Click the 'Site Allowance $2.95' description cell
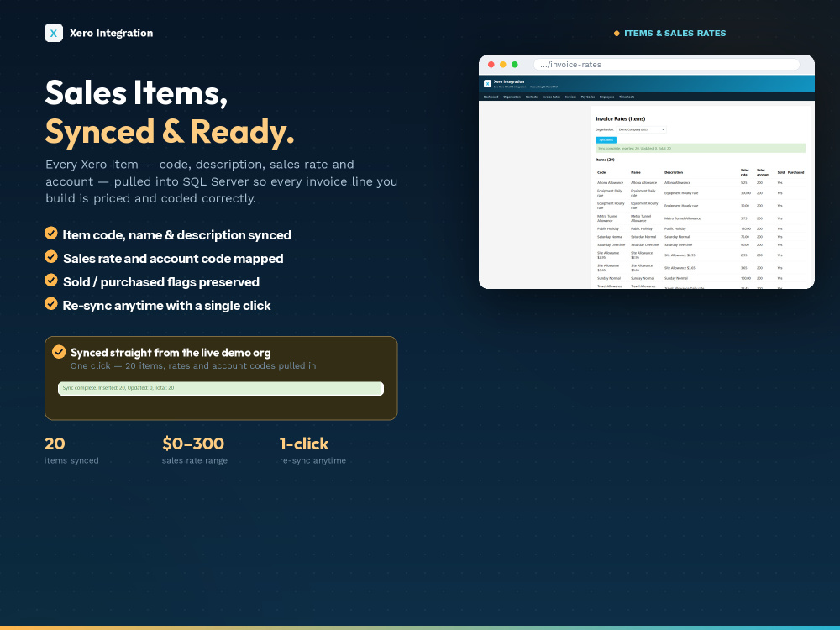The width and height of the screenshot is (840, 630). click(x=680, y=255)
